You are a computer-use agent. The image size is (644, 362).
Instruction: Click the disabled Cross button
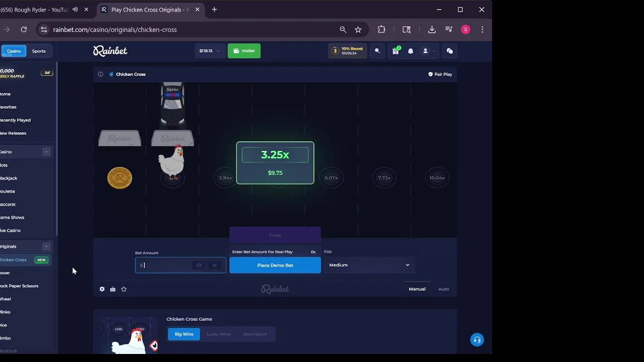[275, 235]
